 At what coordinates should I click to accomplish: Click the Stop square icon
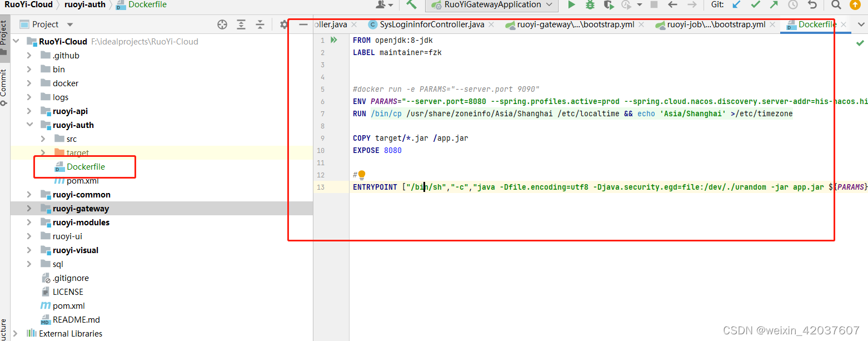654,4
